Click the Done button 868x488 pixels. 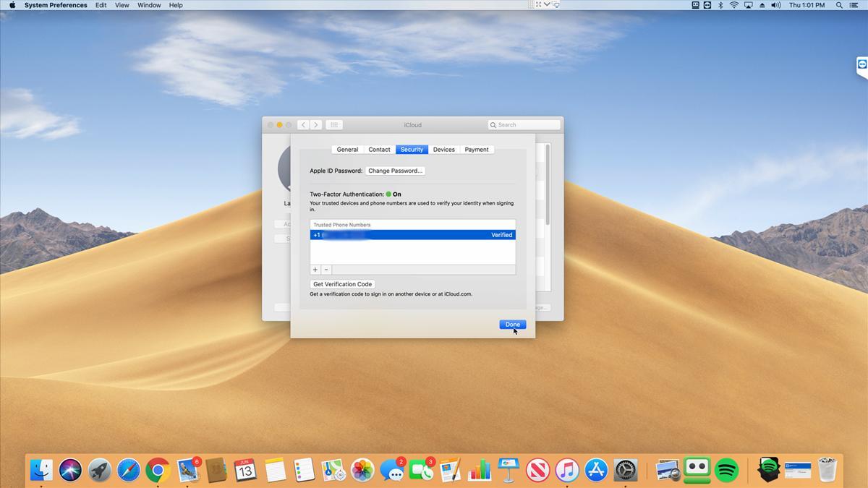[x=513, y=325]
